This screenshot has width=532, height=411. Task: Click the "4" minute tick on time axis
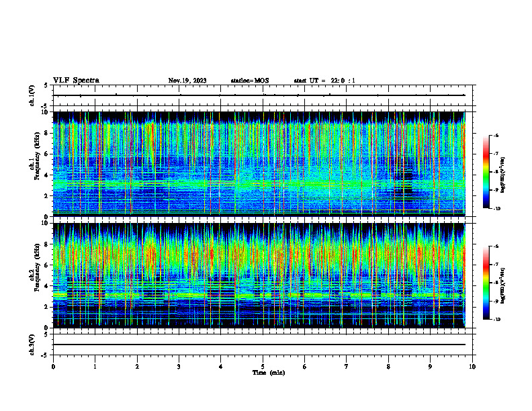pos(221,367)
